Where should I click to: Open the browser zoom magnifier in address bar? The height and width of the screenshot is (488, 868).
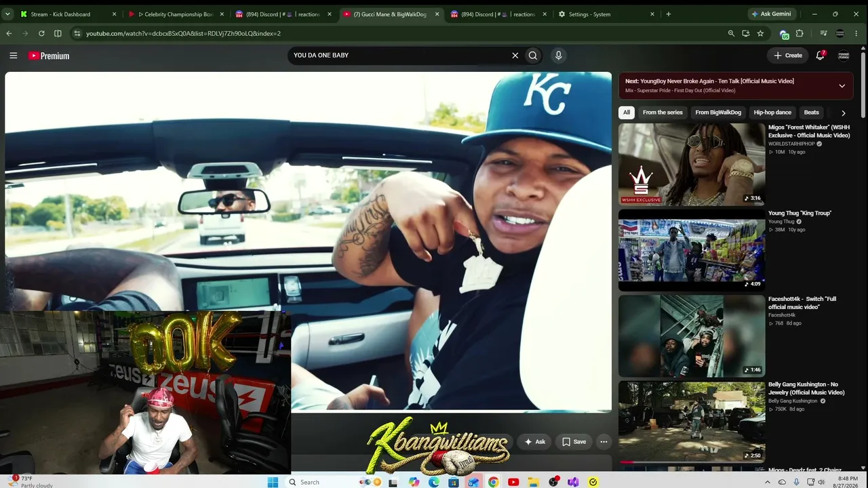coord(731,33)
